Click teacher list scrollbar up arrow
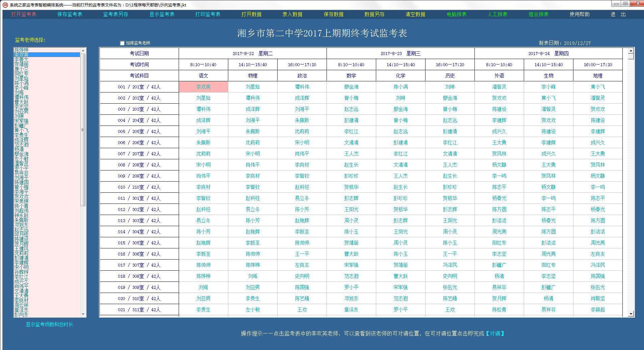This screenshot has width=644, height=350. pos(83,50)
